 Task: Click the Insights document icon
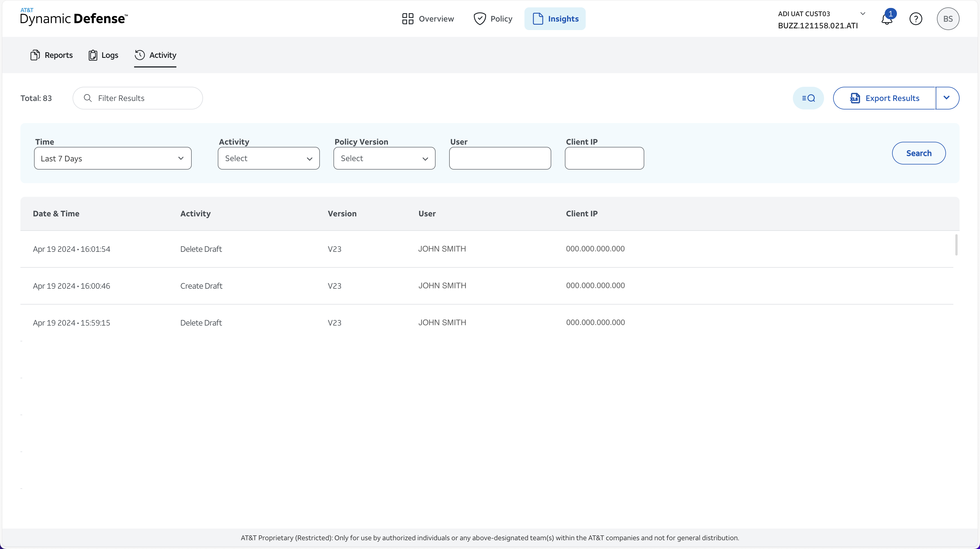click(x=538, y=19)
